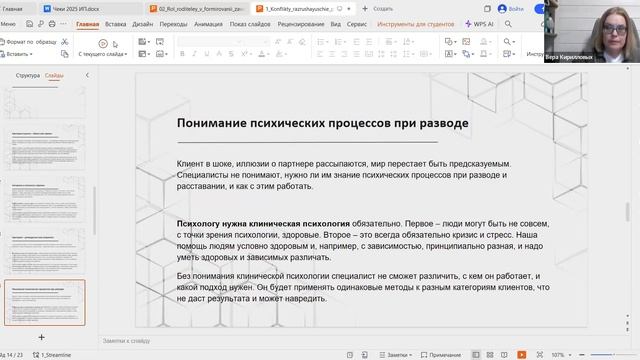Click the Print icon in quick toolbar
Image resolution: width=640 pixels, height=360 pixels.
pyautogui.click(x=52, y=24)
